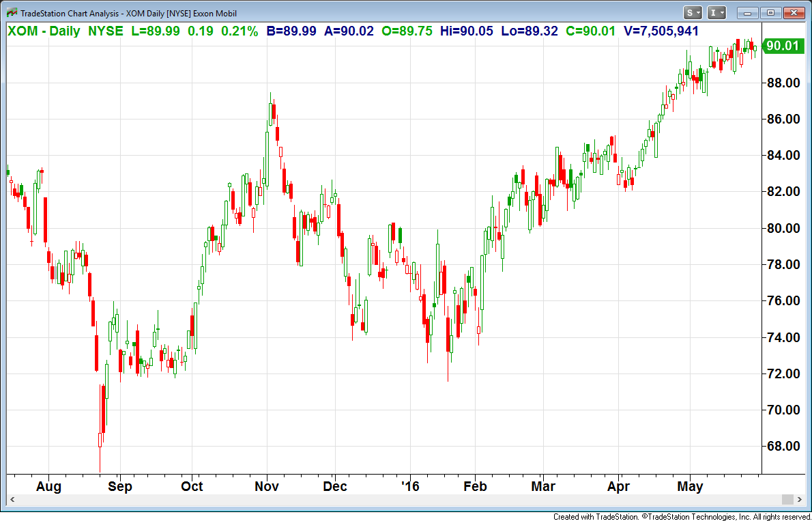Maximize the Chart Analysis window
The width and height of the screenshot is (812, 521).
pos(771,13)
